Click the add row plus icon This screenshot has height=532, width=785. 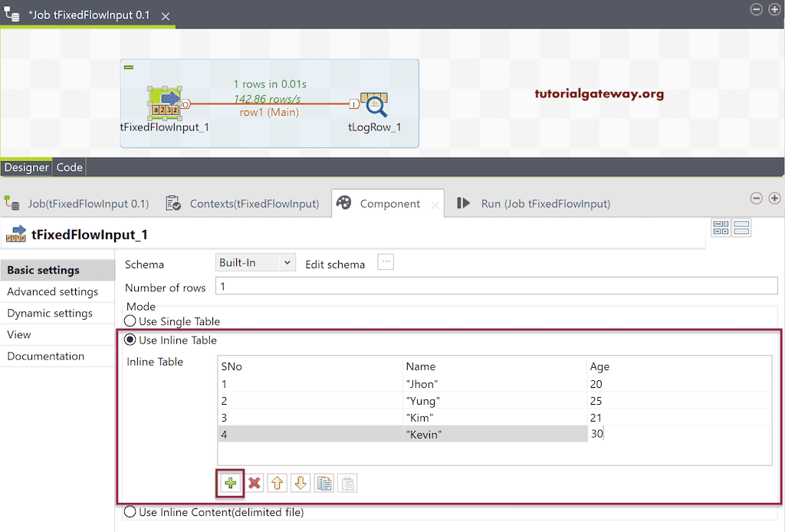pyautogui.click(x=229, y=482)
